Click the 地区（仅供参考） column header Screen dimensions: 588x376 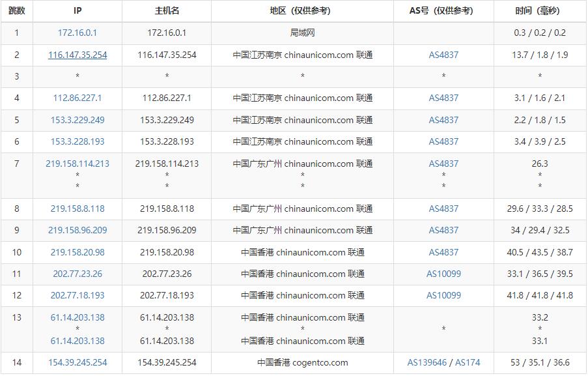click(x=302, y=11)
